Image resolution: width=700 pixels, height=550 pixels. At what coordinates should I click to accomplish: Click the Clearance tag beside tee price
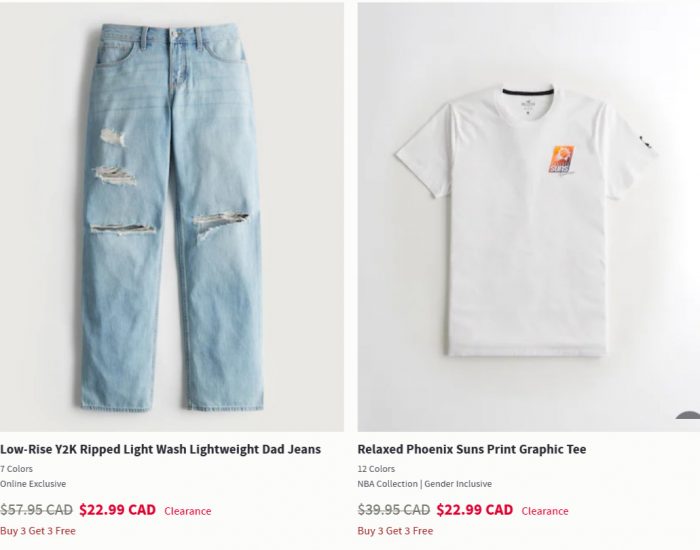pyautogui.click(x=545, y=511)
